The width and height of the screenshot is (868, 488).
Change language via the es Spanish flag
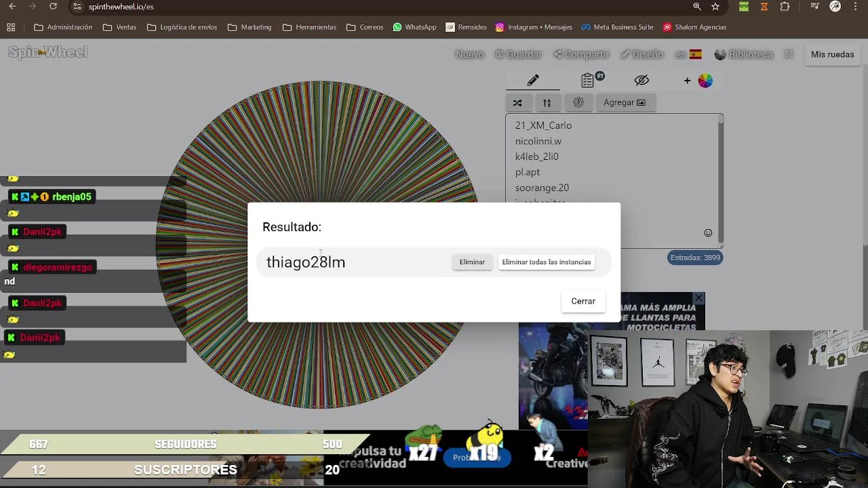point(688,54)
